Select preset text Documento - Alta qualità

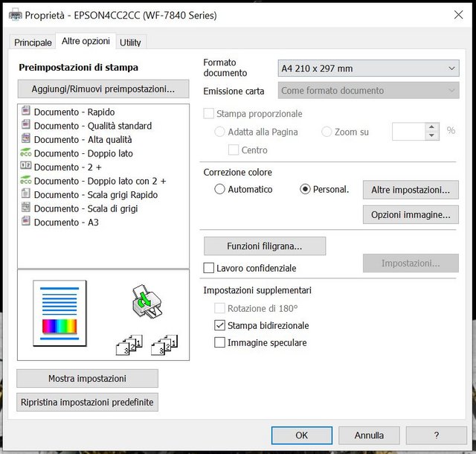point(83,139)
